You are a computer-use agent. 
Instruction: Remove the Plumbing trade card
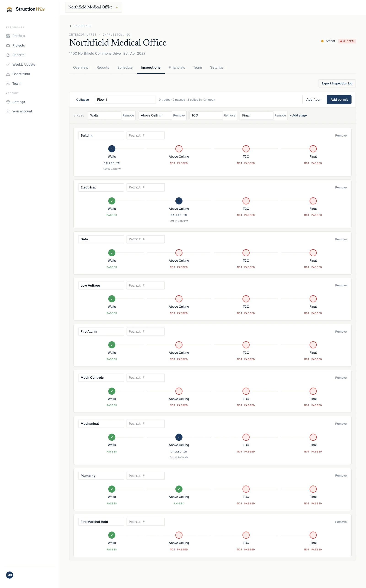point(341,475)
